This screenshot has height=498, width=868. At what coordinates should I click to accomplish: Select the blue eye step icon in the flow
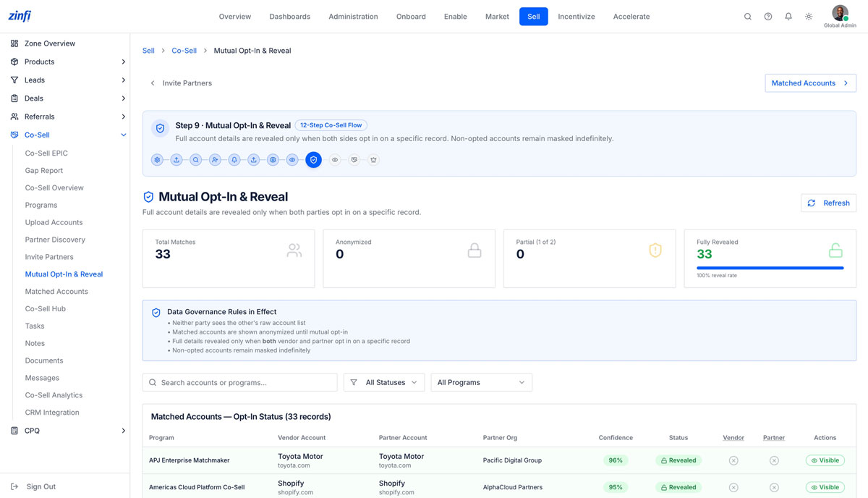(292, 160)
